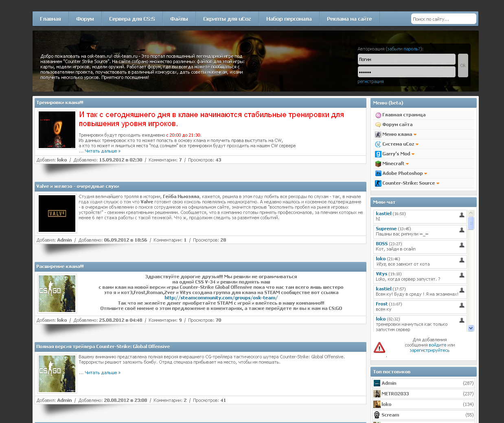Viewport: 504px width, 423px height.
Task: Click the Adobe Photoshop icon in sidebar
Action: click(x=378, y=174)
